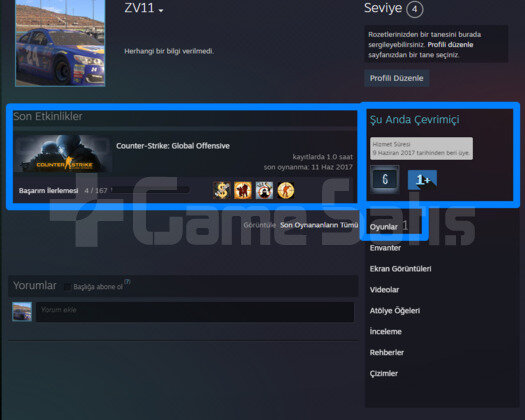The height and width of the screenshot is (420, 525).
Task: Open the Rehberler section
Action: 387,352
